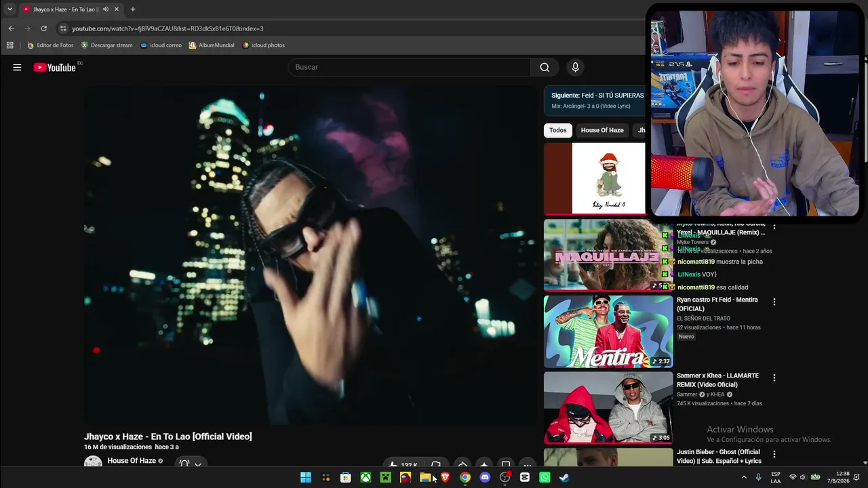The image size is (868, 488).
Task: Open the YouTube hamburger guide menu
Action: pyautogui.click(x=17, y=67)
